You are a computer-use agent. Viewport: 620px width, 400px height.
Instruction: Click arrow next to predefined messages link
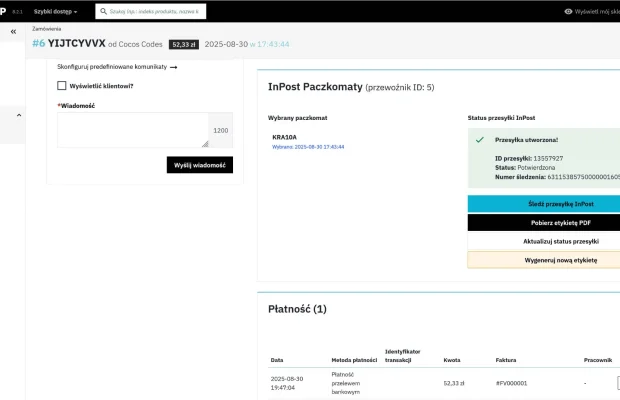tap(174, 67)
